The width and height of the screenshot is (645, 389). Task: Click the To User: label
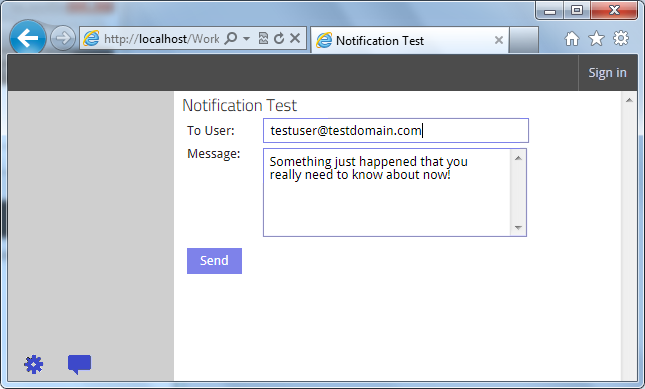pos(211,131)
